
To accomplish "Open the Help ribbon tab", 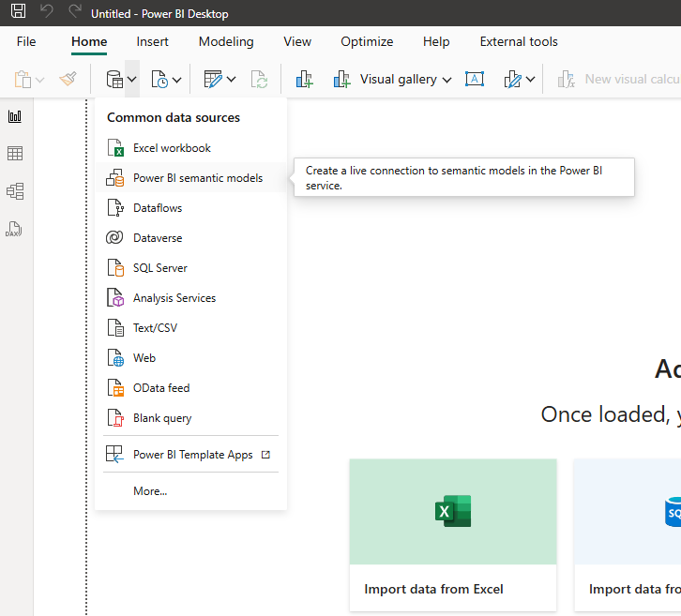I will tap(436, 41).
